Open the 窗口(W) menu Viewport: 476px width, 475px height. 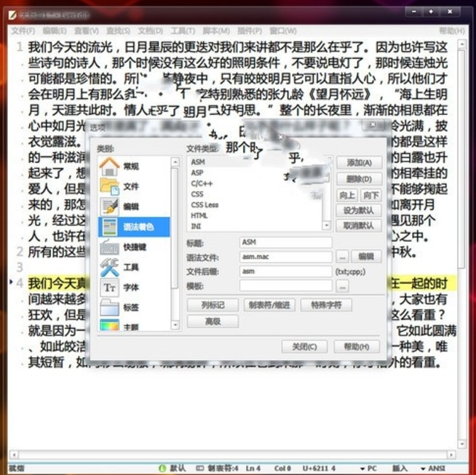pyautogui.click(x=283, y=31)
